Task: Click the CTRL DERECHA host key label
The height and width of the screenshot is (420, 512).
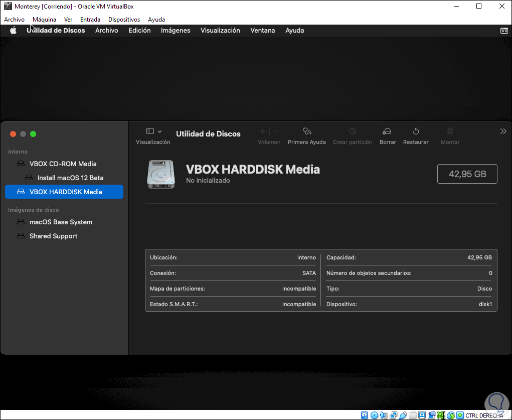Action: tap(484, 415)
